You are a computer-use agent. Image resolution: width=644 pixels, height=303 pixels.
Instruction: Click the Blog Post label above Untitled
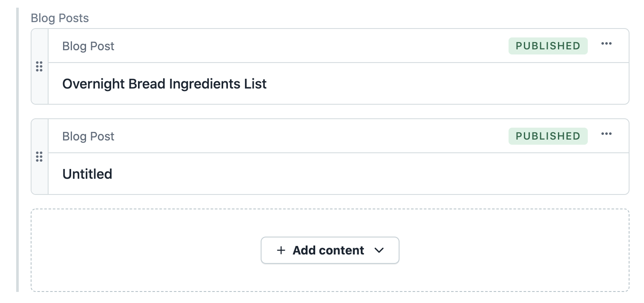[x=88, y=136]
